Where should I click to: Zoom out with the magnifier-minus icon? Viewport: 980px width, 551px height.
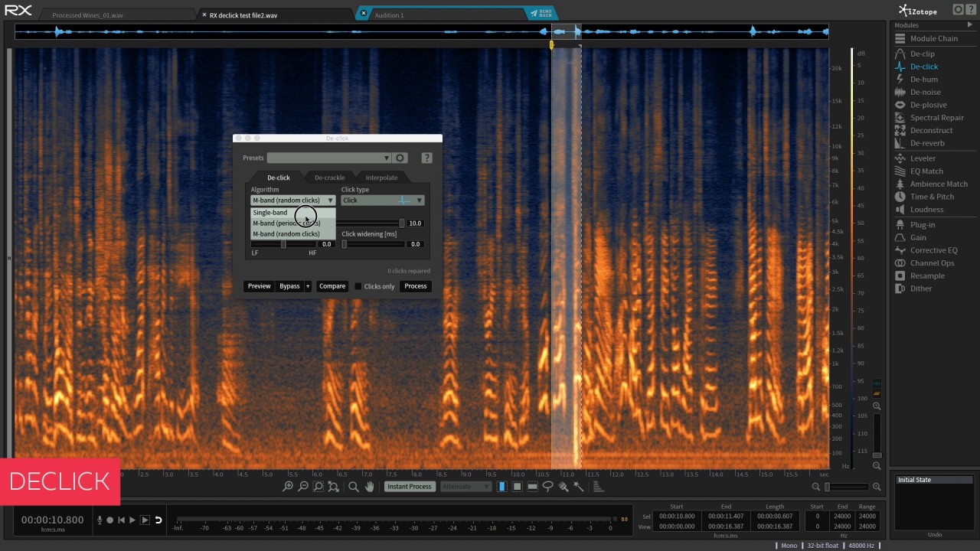tap(303, 487)
